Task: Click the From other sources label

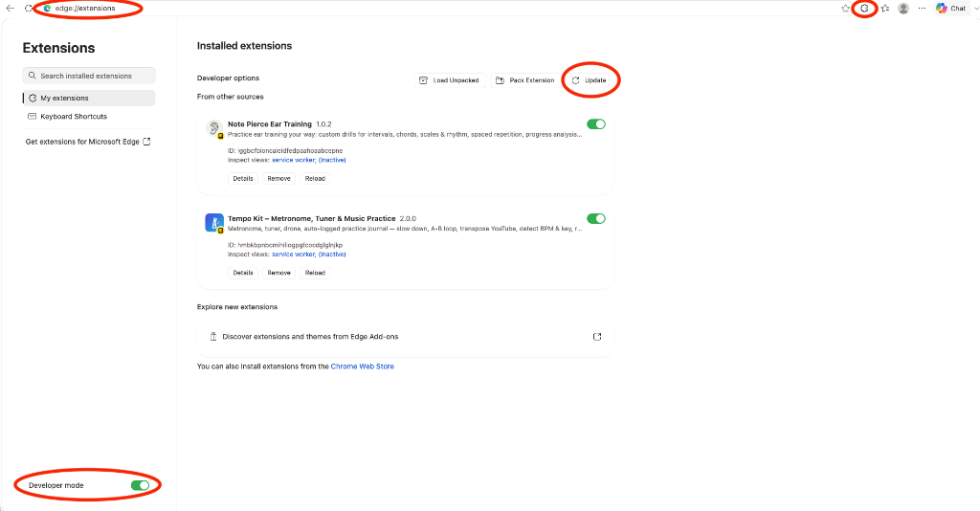Action: (230, 97)
